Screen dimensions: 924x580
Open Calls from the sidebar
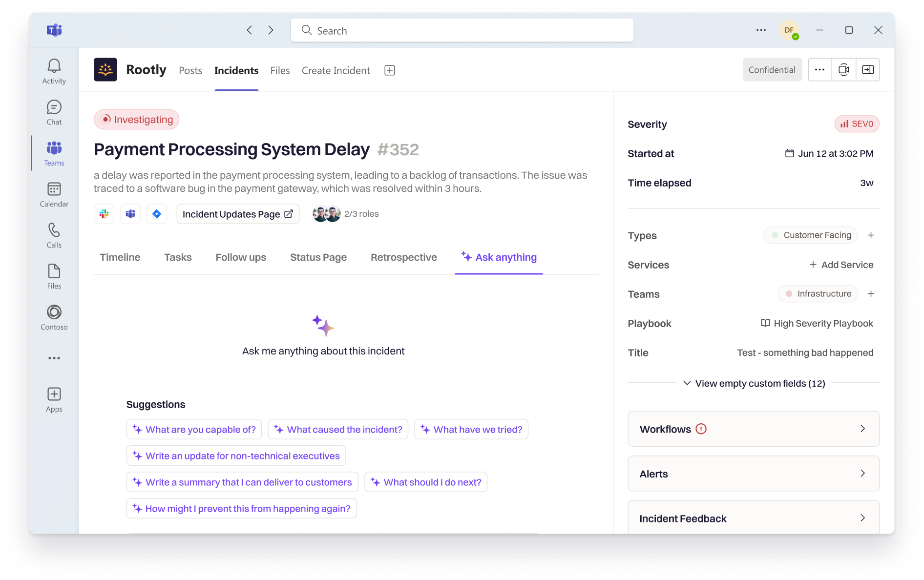click(x=54, y=236)
